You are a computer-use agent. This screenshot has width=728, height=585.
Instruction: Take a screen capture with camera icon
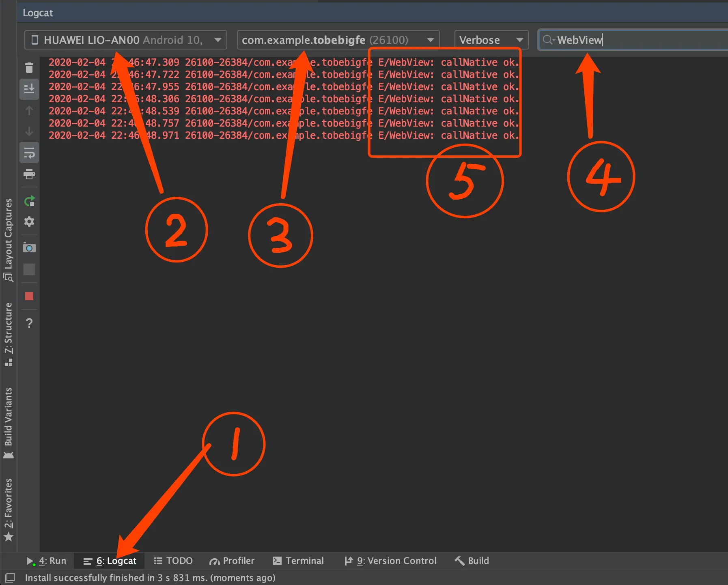(x=29, y=247)
